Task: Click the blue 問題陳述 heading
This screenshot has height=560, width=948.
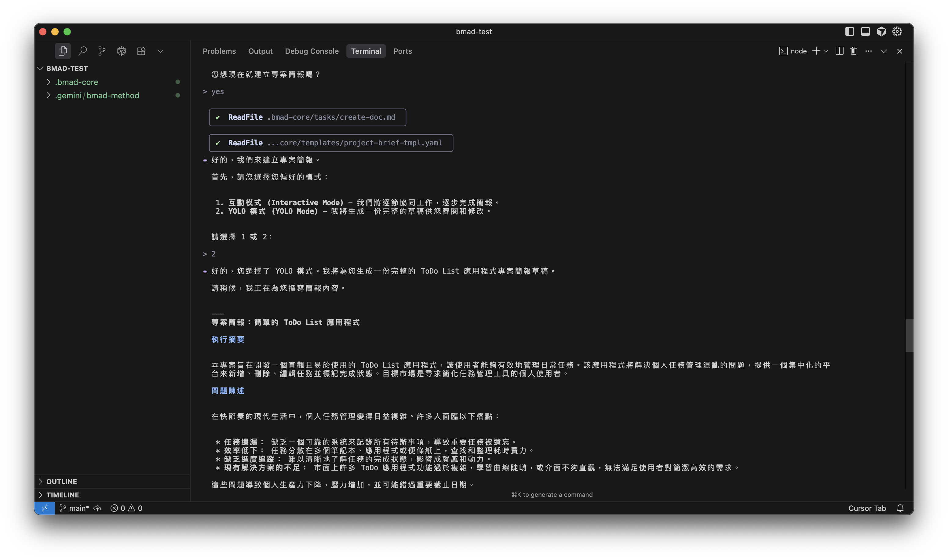Action: [x=228, y=391]
